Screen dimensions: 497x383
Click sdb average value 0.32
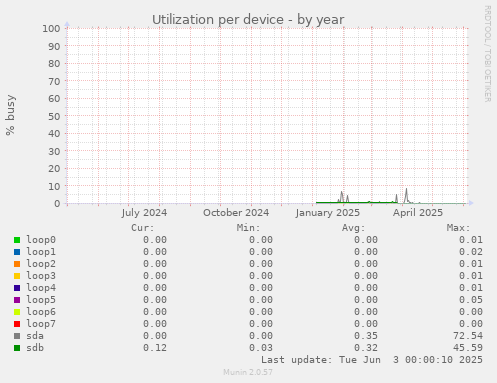(x=366, y=348)
